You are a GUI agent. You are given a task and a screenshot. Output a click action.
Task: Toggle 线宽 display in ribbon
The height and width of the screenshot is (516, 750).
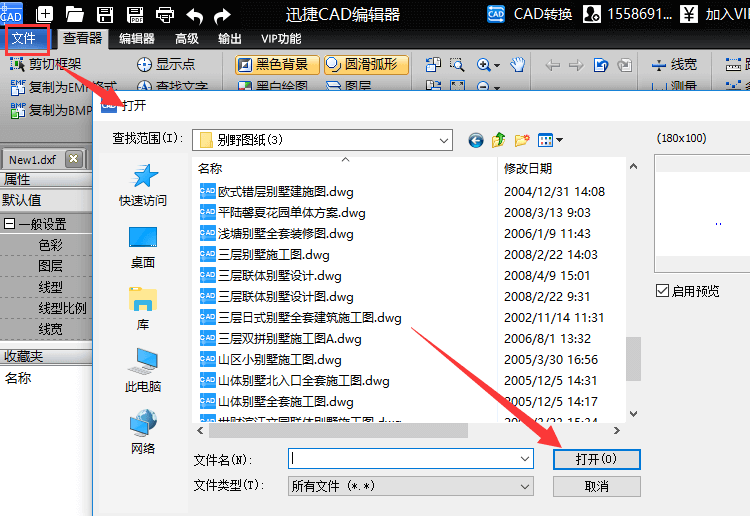(675, 65)
